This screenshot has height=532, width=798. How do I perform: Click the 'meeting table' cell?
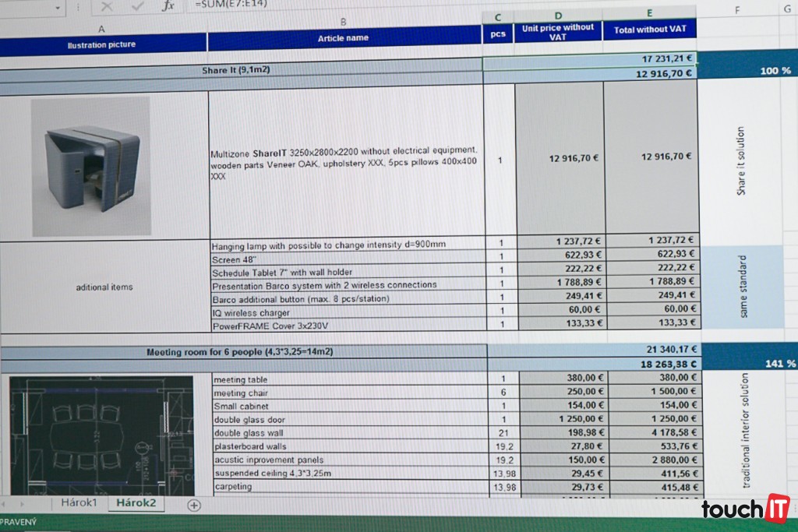pyautogui.click(x=350, y=379)
